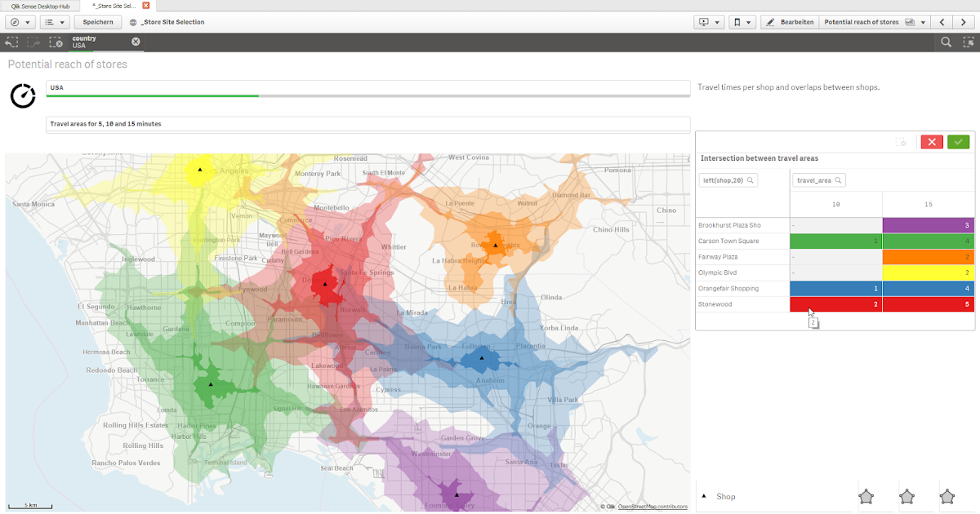This screenshot has width=980, height=514.
Task: Click the Intersection between travel areas title
Action: 759,158
